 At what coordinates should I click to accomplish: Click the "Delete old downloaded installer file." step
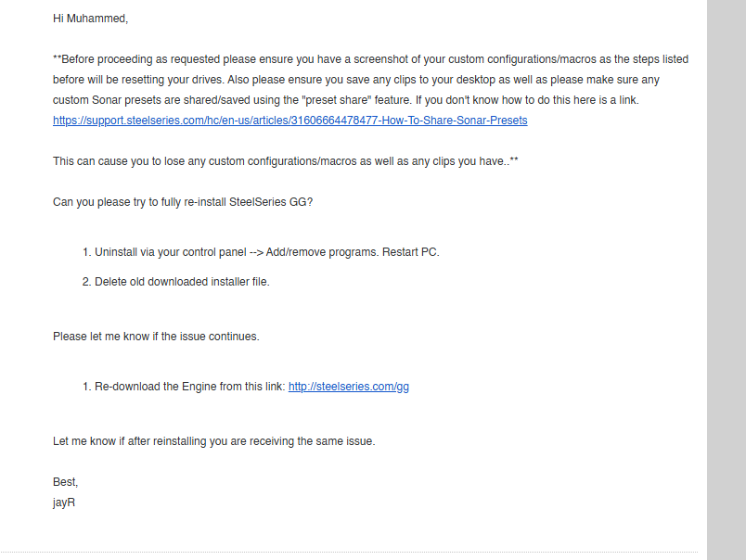point(182,282)
